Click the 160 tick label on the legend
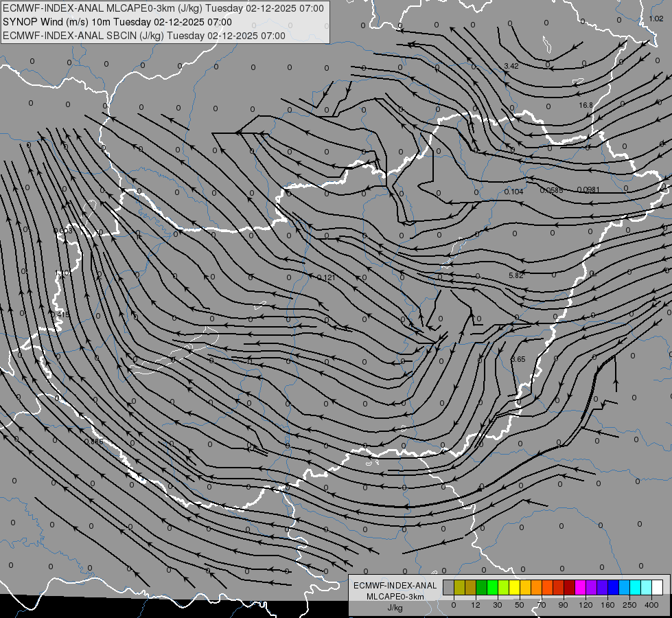The width and height of the screenshot is (672, 618). [x=607, y=605]
